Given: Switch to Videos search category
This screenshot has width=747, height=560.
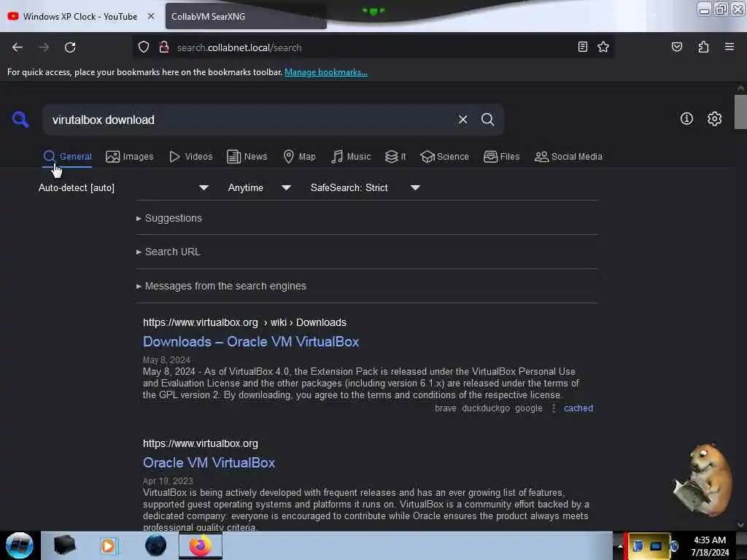Looking at the screenshot, I should 190,157.
